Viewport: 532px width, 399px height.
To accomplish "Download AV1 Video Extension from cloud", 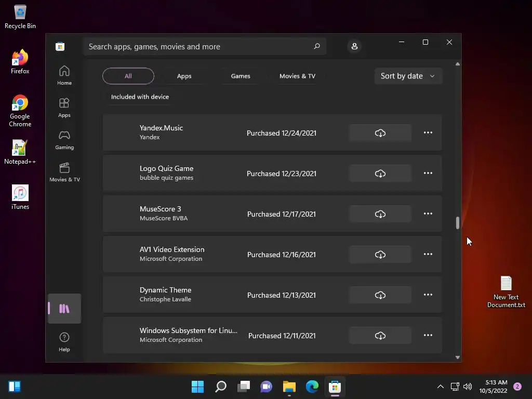I will pos(380,255).
